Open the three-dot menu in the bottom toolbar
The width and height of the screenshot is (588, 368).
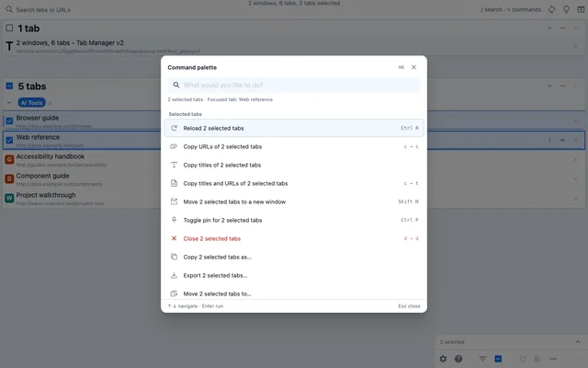pos(553,359)
